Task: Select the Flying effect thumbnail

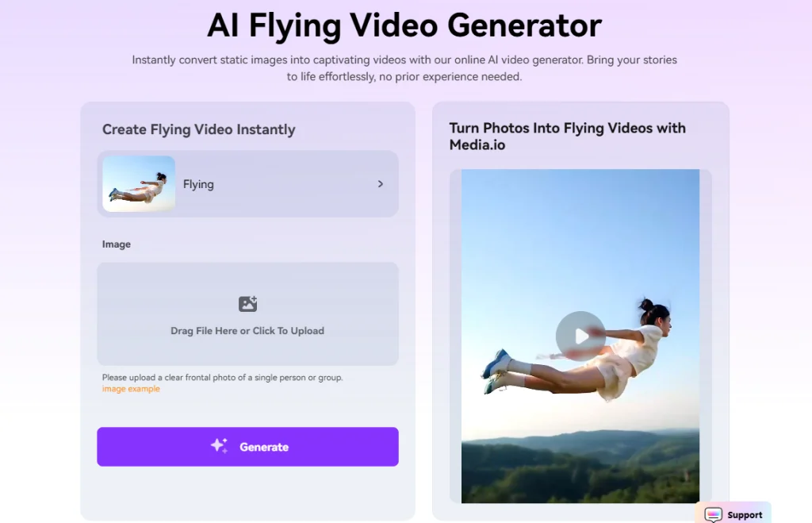Action: point(139,183)
